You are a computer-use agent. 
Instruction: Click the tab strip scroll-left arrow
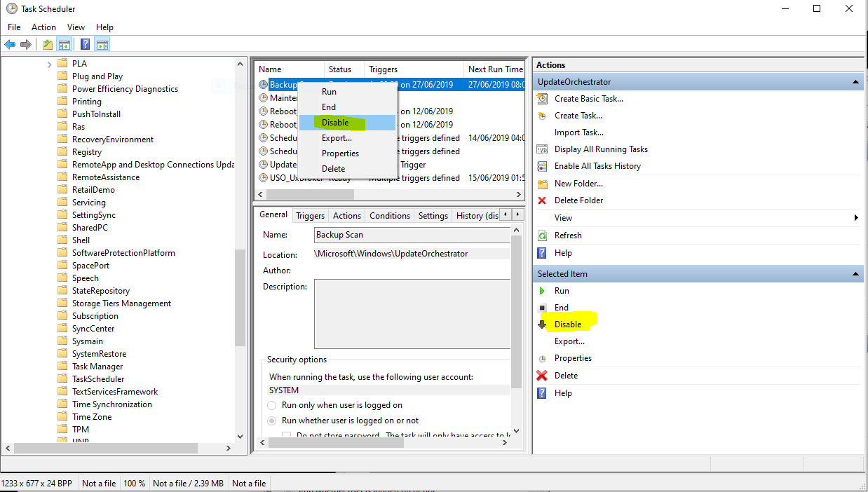507,215
